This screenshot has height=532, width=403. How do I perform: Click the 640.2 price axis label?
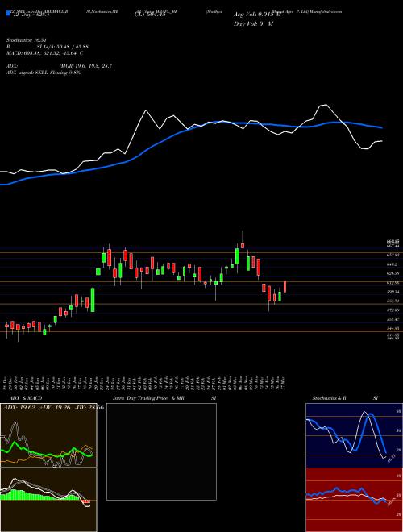tap(393, 264)
